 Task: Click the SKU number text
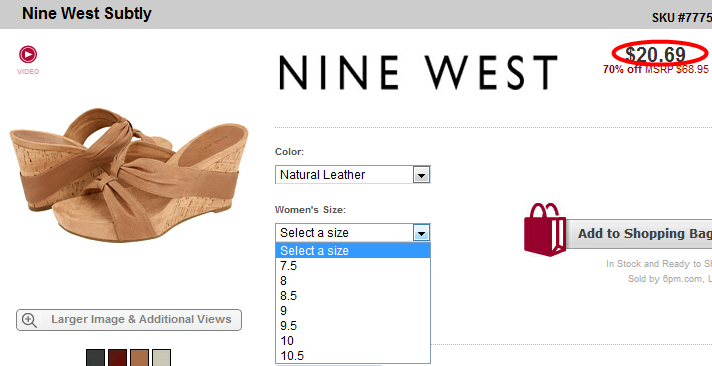[x=682, y=18]
